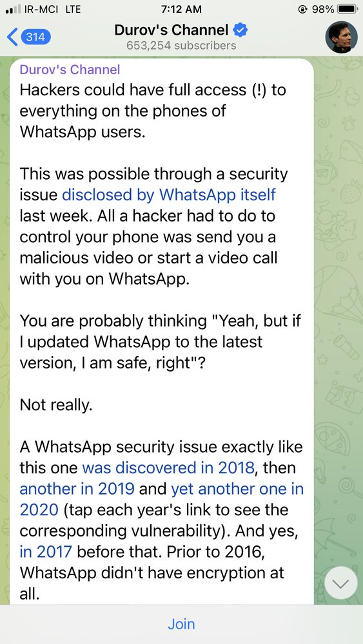Tap the '2020' hyperlink text

point(39,509)
